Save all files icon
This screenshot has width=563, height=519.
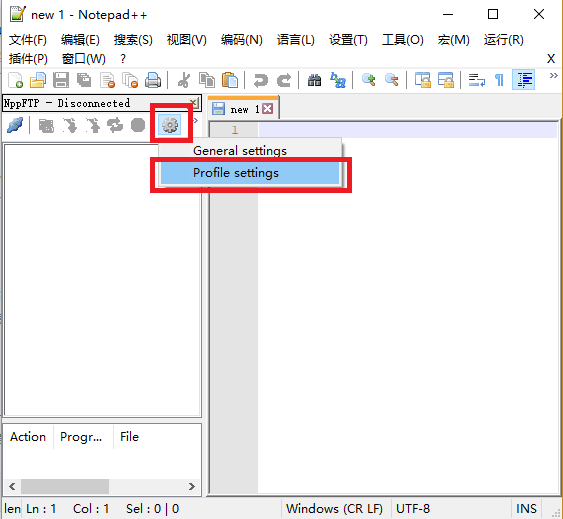(x=84, y=80)
